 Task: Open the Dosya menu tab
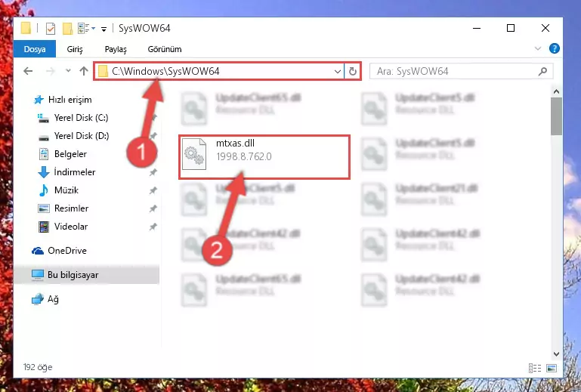click(x=35, y=49)
